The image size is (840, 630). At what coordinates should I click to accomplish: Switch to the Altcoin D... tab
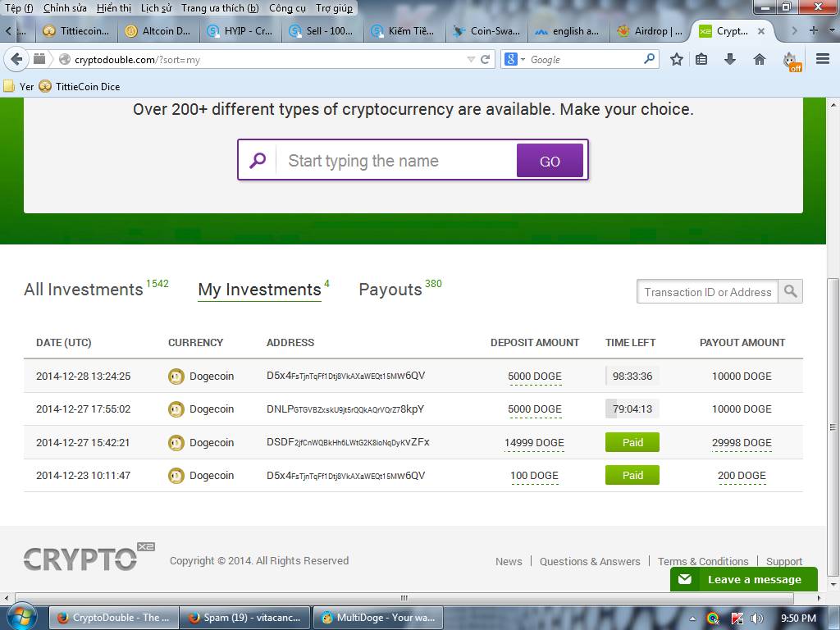point(158,31)
